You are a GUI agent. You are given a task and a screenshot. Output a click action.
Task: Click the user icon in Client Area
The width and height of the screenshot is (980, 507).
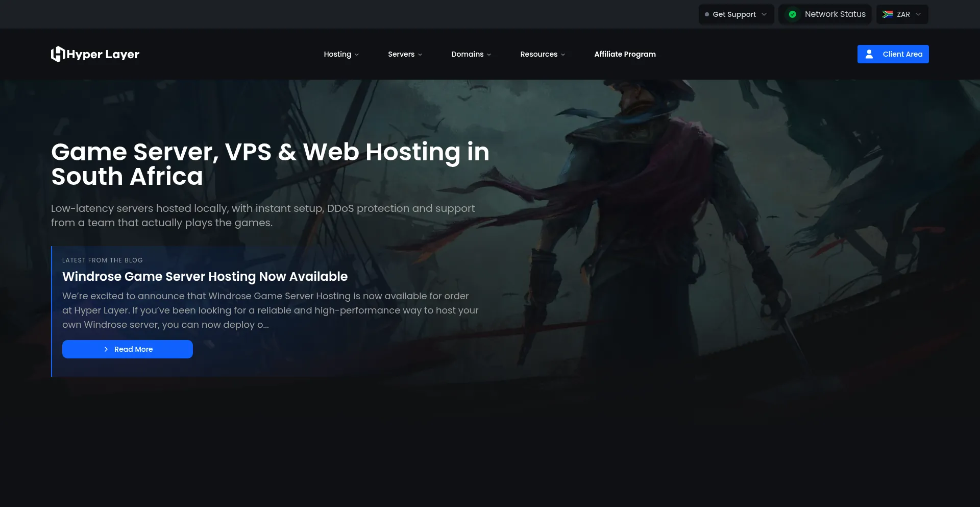pyautogui.click(x=869, y=54)
